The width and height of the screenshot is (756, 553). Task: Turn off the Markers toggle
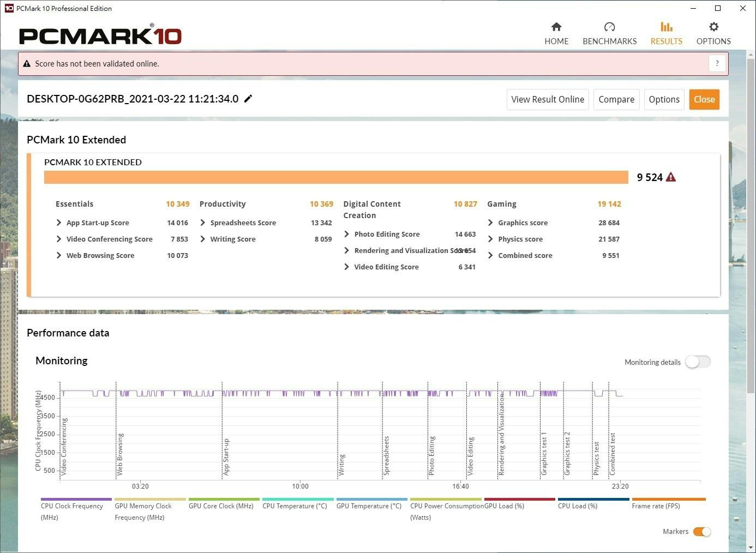coord(701,532)
